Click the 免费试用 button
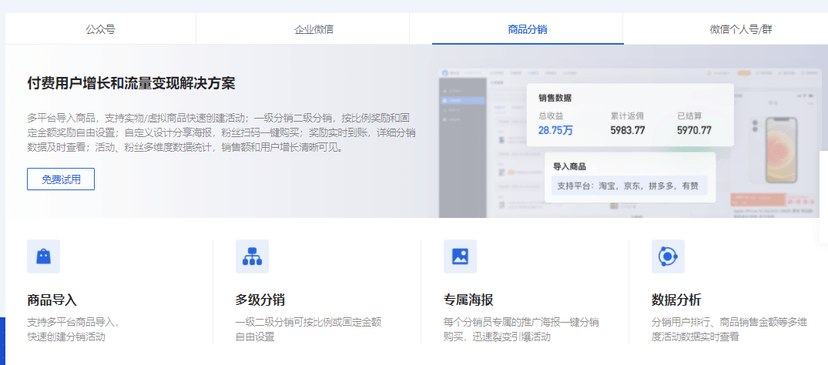The height and width of the screenshot is (365, 828). [61, 179]
